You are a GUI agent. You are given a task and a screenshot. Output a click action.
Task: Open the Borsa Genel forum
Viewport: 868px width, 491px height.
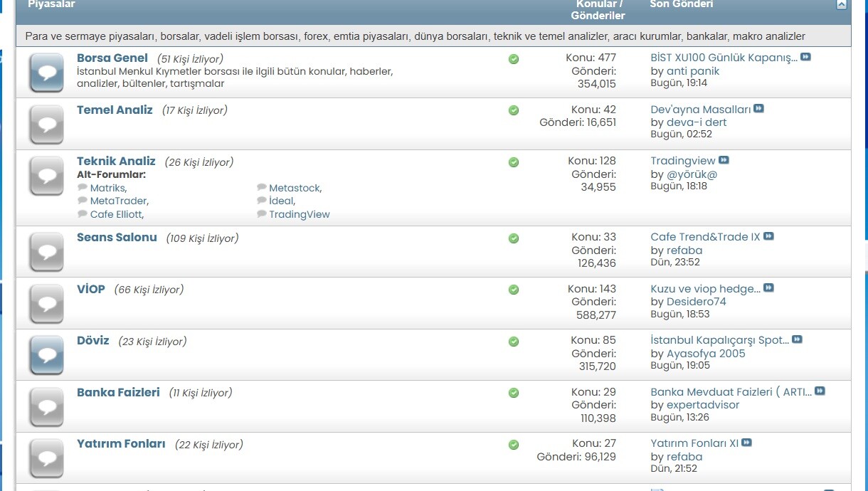pos(112,58)
